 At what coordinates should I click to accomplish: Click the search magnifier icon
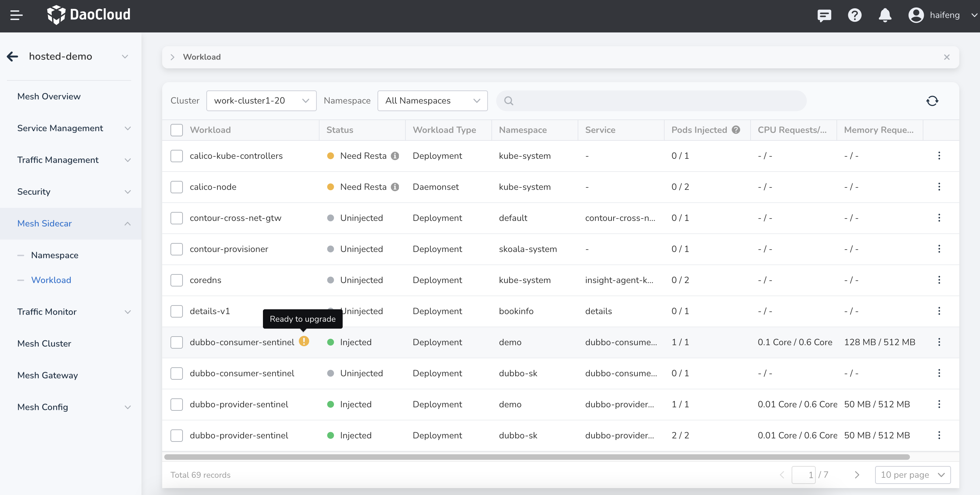[509, 101]
